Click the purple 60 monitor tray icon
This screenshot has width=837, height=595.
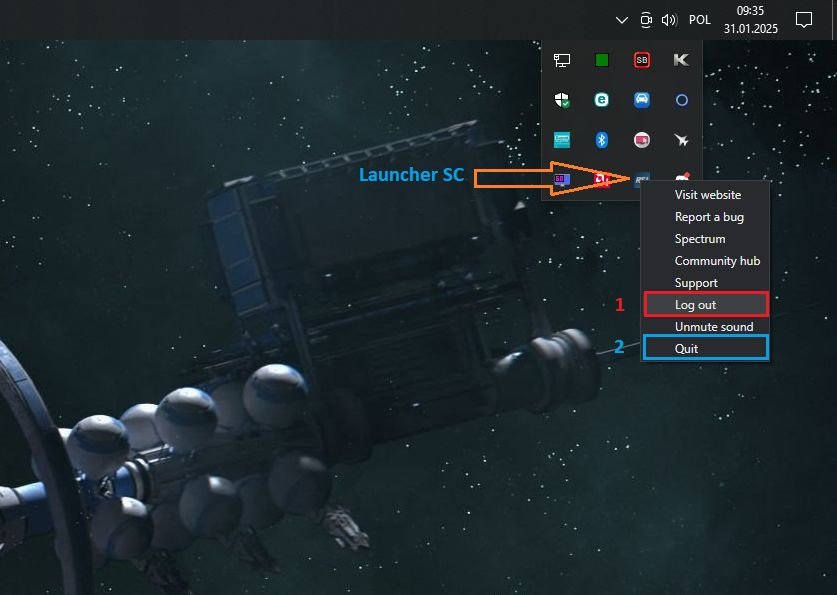click(x=562, y=179)
